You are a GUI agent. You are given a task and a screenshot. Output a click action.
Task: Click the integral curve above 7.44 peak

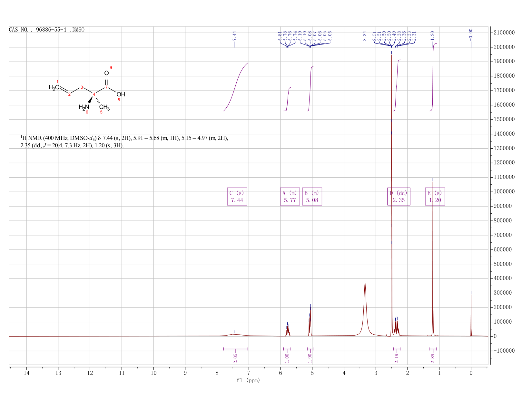tap(236, 87)
